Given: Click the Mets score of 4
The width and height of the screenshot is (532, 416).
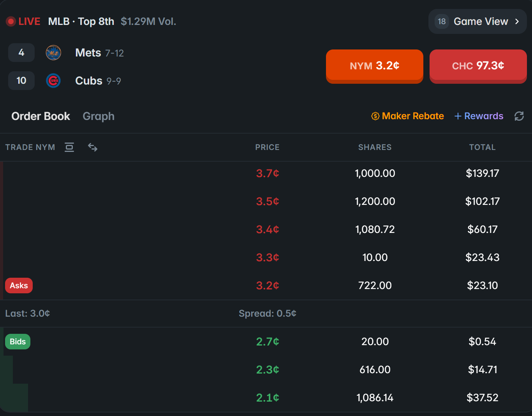Looking at the screenshot, I should [21, 53].
